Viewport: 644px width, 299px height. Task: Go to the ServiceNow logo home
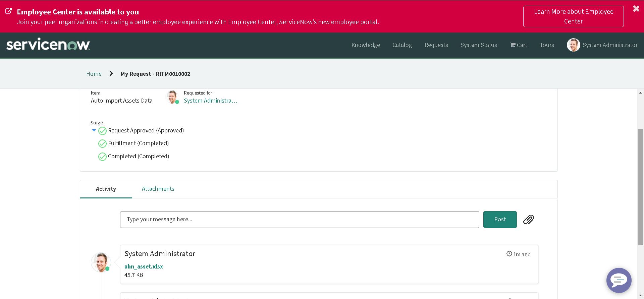click(48, 44)
